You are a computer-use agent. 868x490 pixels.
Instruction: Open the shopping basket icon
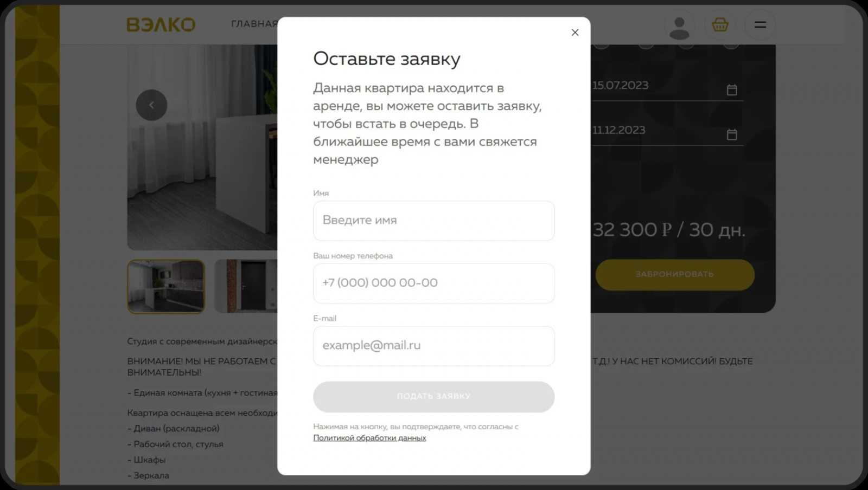pyautogui.click(x=720, y=25)
